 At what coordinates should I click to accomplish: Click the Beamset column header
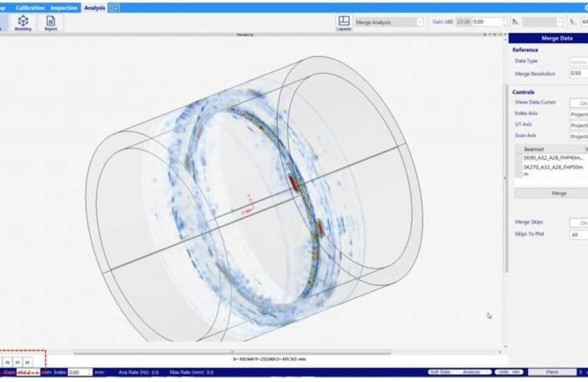click(x=534, y=149)
